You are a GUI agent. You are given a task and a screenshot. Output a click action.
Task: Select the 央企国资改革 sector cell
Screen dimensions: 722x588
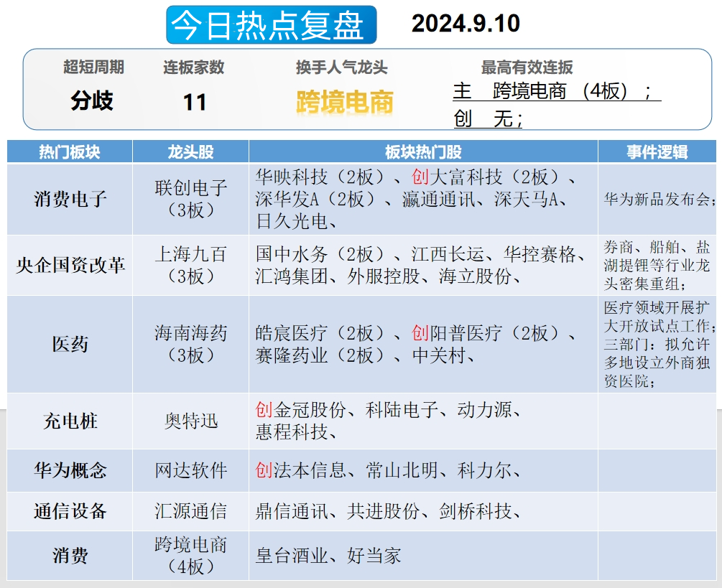pyautogui.click(x=70, y=265)
